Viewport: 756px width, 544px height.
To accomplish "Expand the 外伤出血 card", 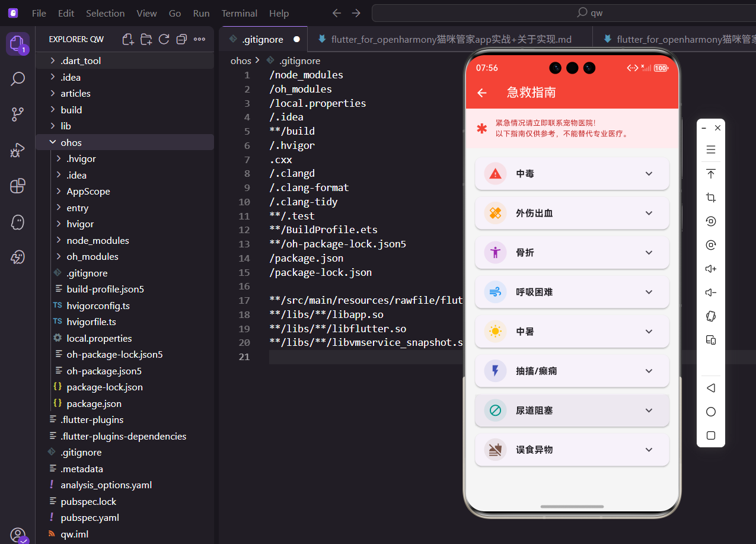I will 572,213.
